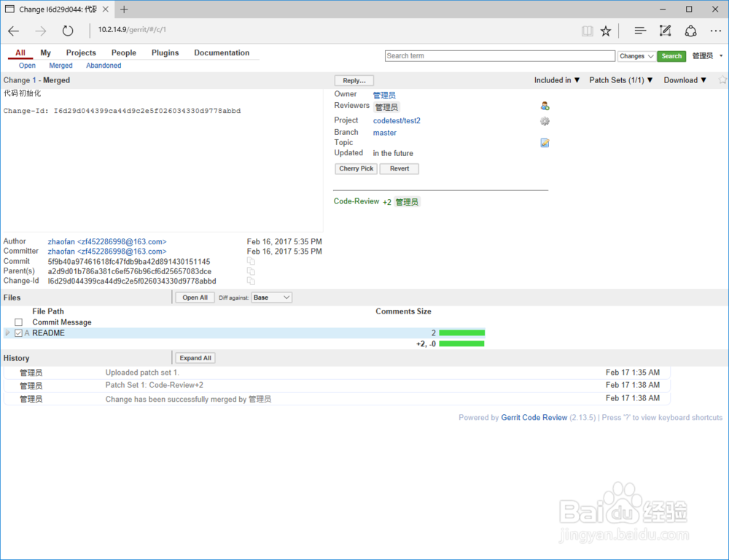The height and width of the screenshot is (560, 729).
Task: Select the My menu tab
Action: [x=45, y=52]
